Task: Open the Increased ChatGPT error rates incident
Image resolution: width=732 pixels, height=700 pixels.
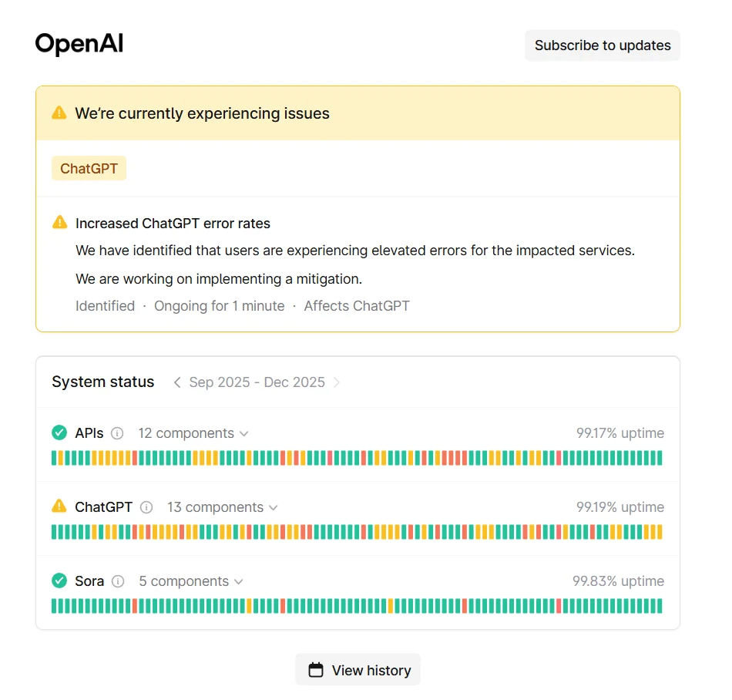Action: 173,224
